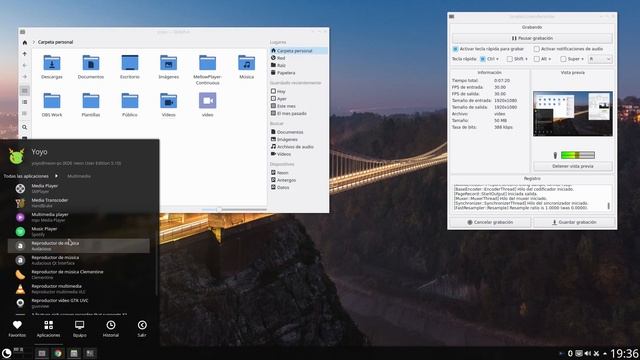Click 'Todas las aplicaciones' breadcrumb

tap(26, 176)
